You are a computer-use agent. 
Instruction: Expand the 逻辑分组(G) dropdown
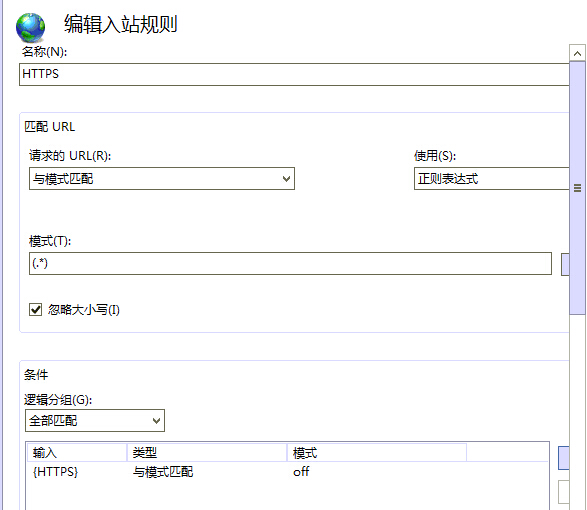tap(95, 421)
